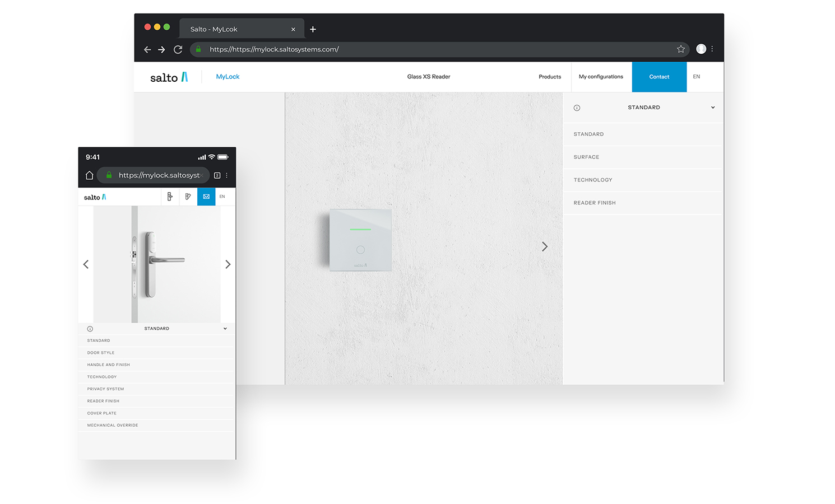
Task: Open the Products menu
Action: 550,77
